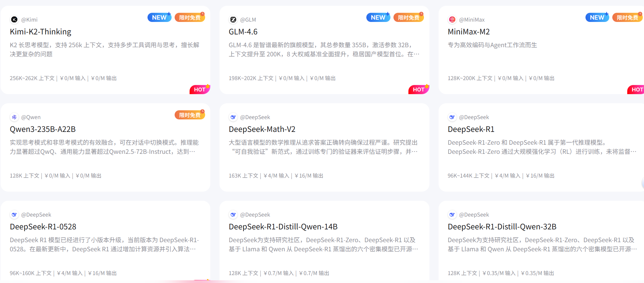Click the ¥0.7/M 输入 pricing line
The width and height of the screenshot is (644, 283).
click(x=279, y=273)
